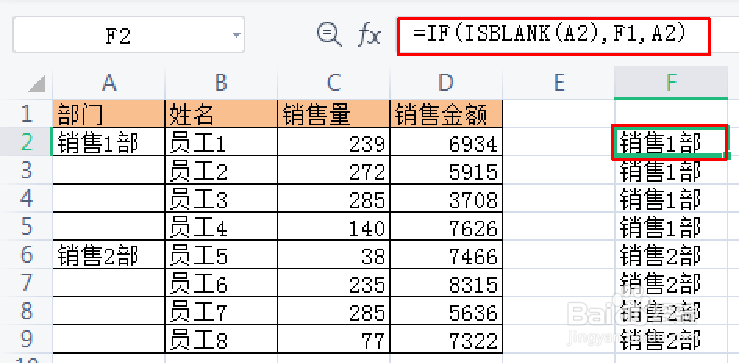
Task: Select column B header
Action: 221,83
